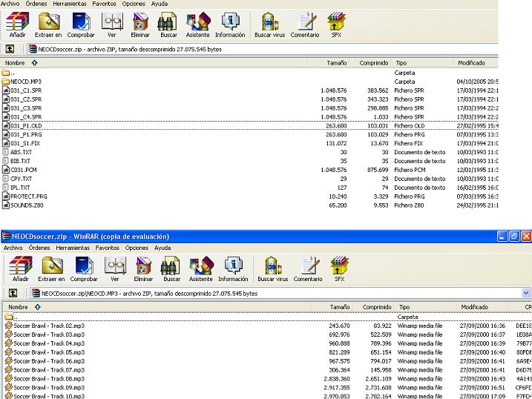Viewport: 532px width, 399px height.
Task: Open Comprobar tool in top toolbar
Action: pos(81,23)
